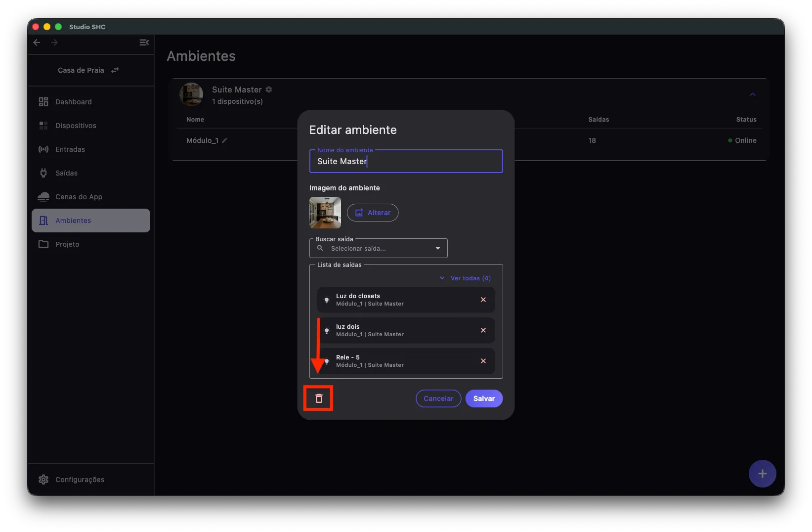Collapse the Suite Master panel chevron
Viewport: 812px width, 532px height.
pos(753,94)
